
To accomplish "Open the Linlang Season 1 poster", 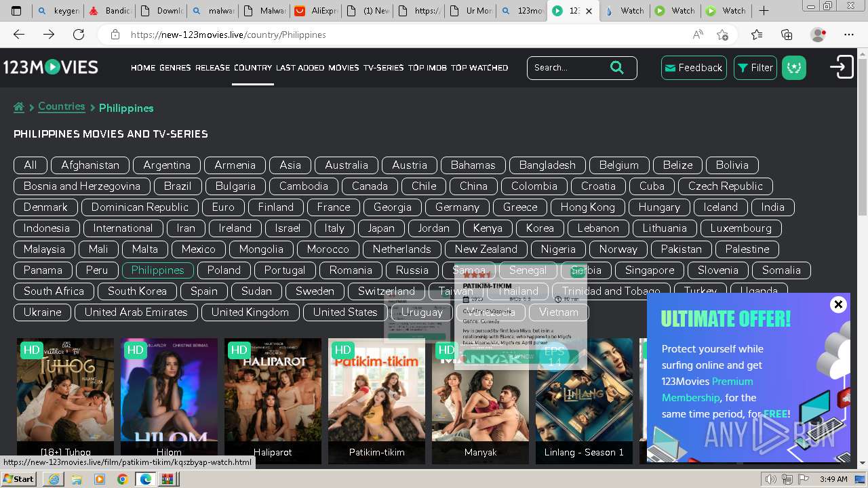I will (584, 400).
